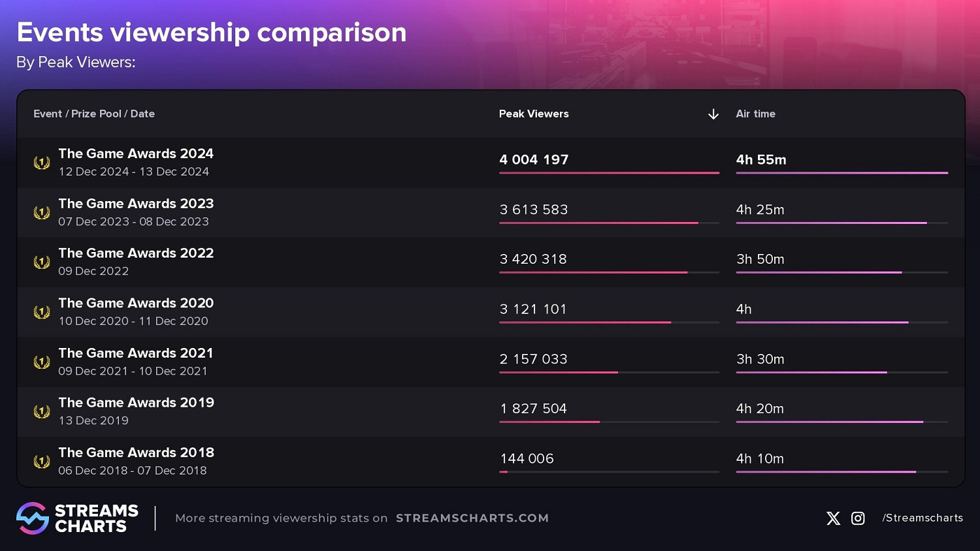Viewport: 980px width, 551px height.
Task: Click the X (Twitter) social icon
Action: click(x=833, y=518)
